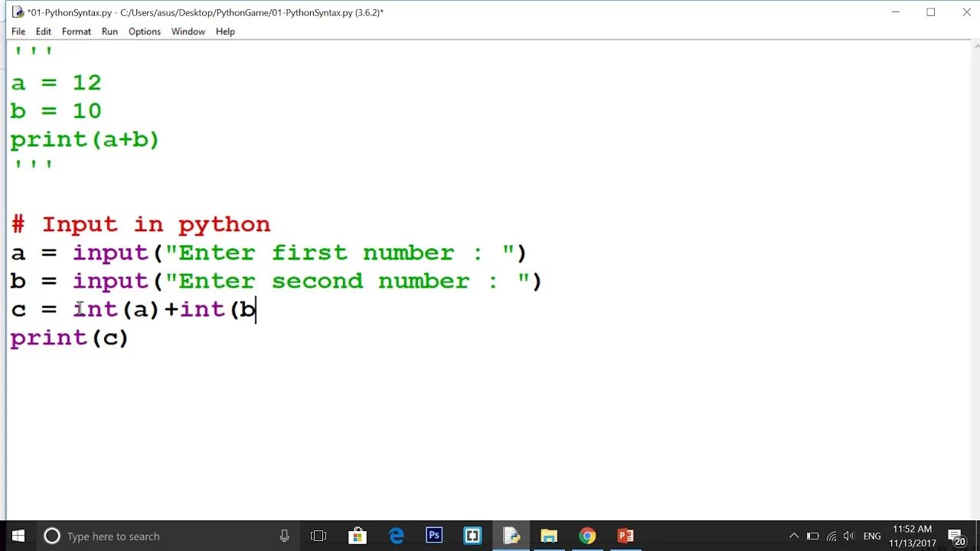The width and height of the screenshot is (980, 551).
Task: Open the Edit menu
Action: pos(44,31)
